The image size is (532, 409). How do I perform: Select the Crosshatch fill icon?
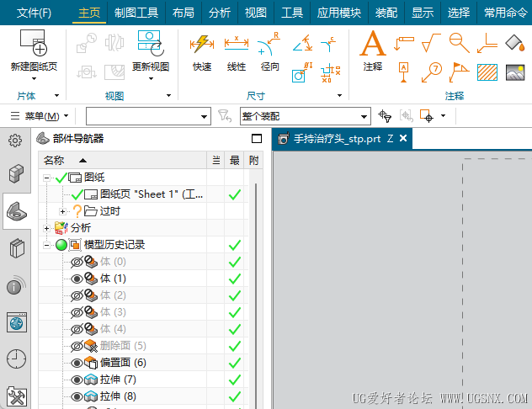pyautogui.click(x=487, y=72)
